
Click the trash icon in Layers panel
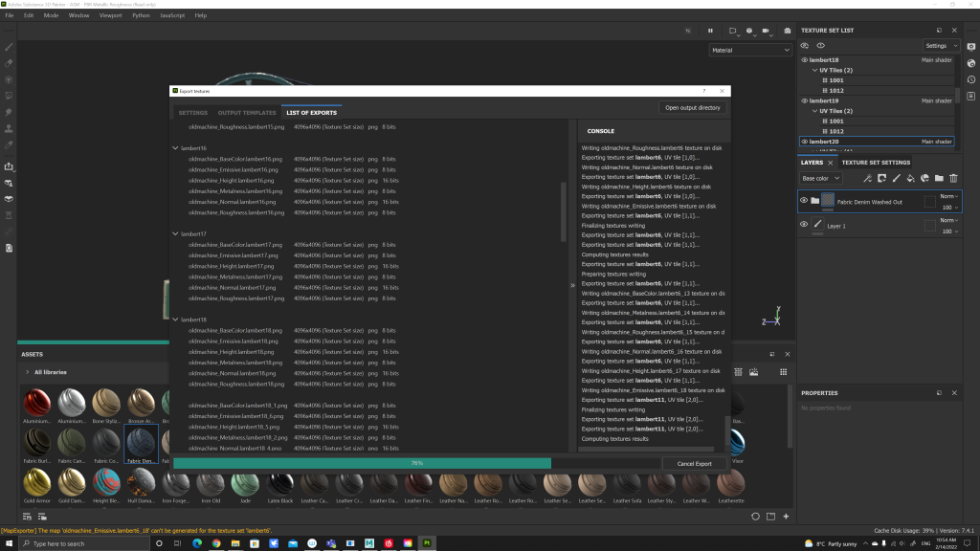click(x=953, y=178)
